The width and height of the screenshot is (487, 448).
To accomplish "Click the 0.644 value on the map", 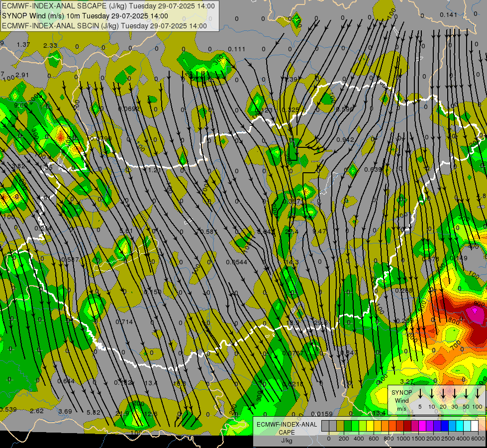I will 66,381.
